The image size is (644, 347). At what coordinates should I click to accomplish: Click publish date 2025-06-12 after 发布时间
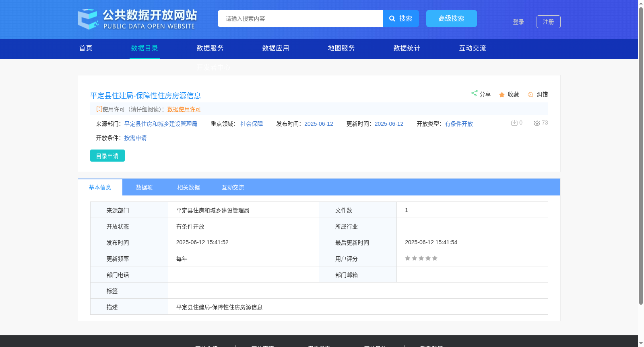tap(319, 124)
